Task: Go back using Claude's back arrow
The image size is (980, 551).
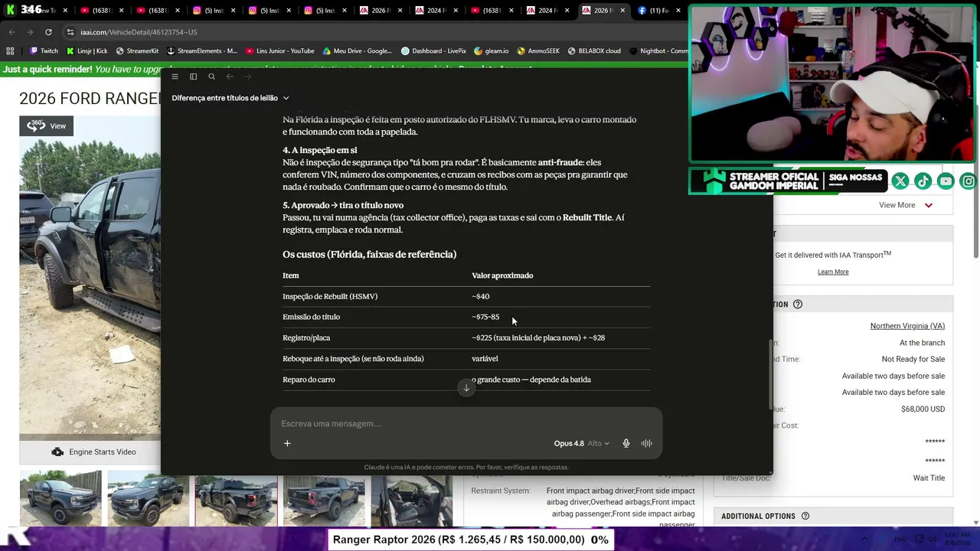Action: point(230,77)
